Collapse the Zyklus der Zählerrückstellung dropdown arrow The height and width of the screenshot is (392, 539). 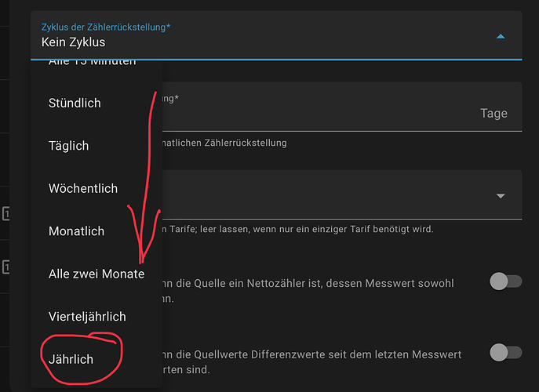pyautogui.click(x=501, y=36)
